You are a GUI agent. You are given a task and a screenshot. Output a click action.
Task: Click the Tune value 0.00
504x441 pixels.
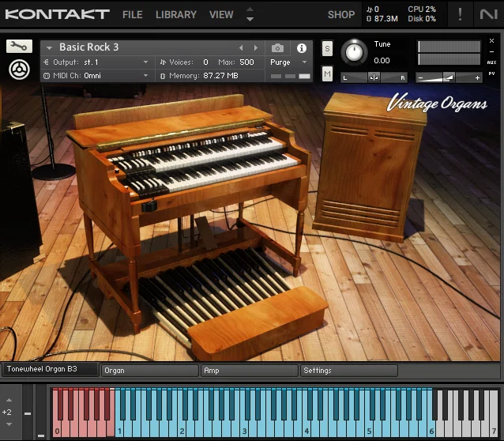click(382, 61)
